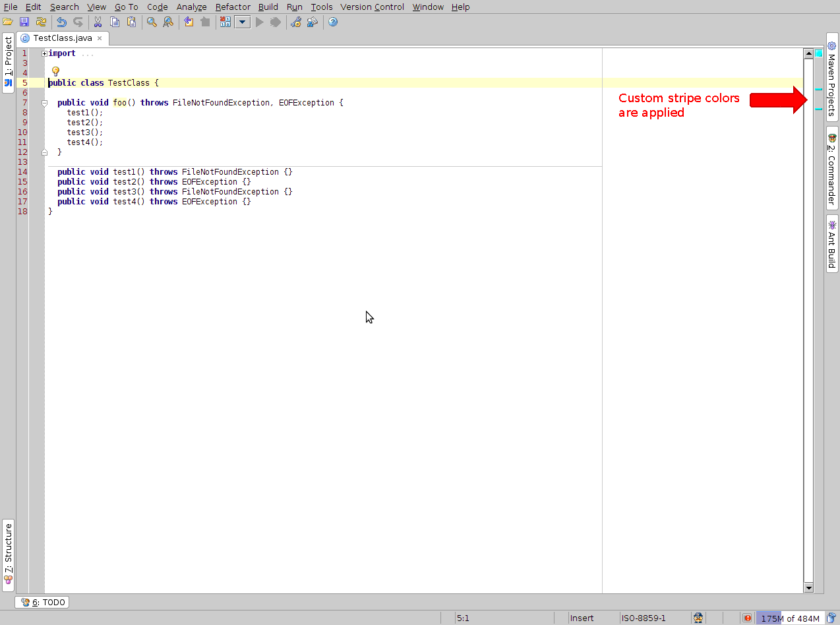Image resolution: width=840 pixels, height=625 pixels.
Task: Click the Copy icon in toolbar
Action: pos(115,22)
